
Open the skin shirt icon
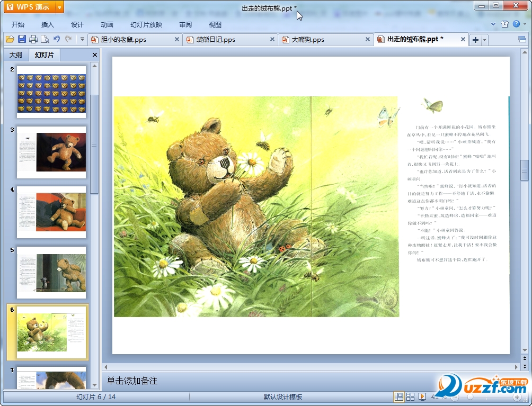pos(504,24)
